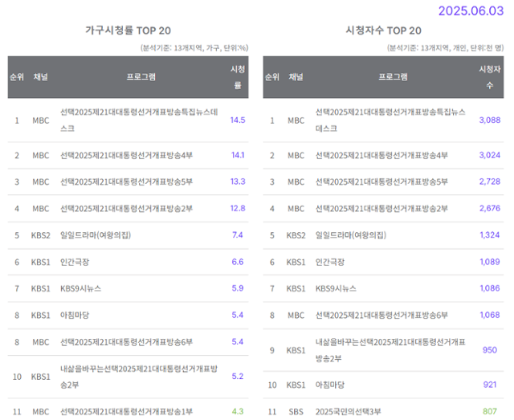Click the rating value 14.5
Viewport: 514px width, 420px height.
tap(238, 120)
